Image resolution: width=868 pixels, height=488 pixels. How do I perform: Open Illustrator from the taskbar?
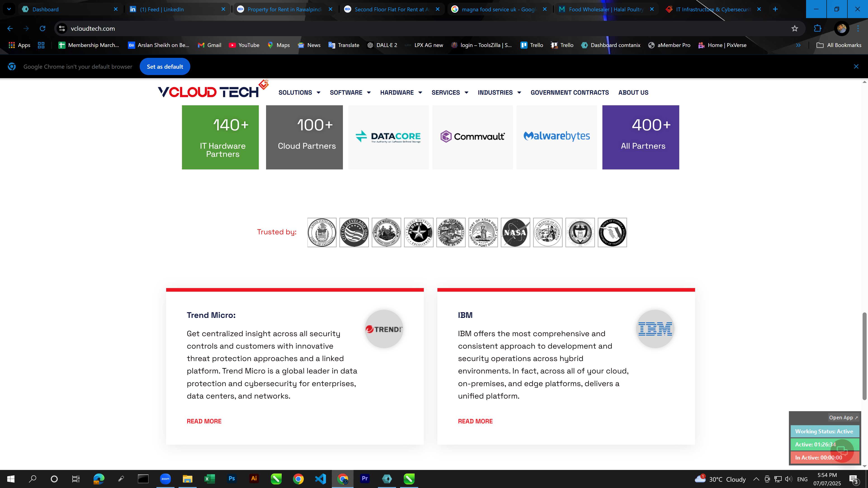click(254, 479)
